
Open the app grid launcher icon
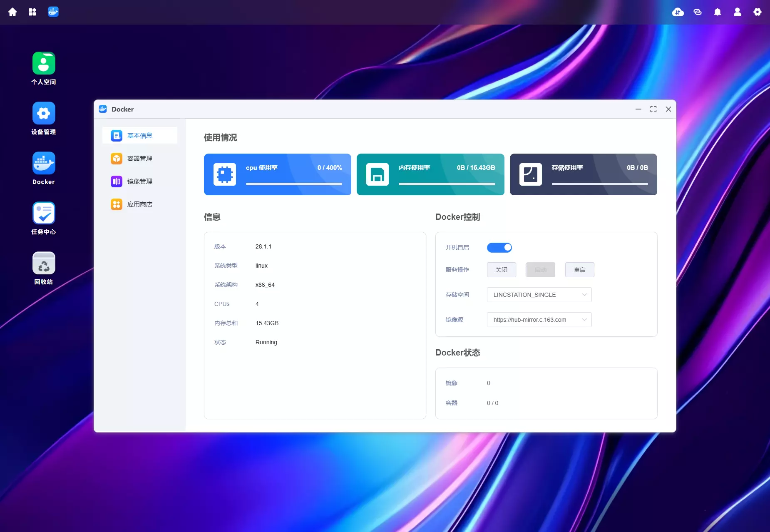[x=32, y=12]
